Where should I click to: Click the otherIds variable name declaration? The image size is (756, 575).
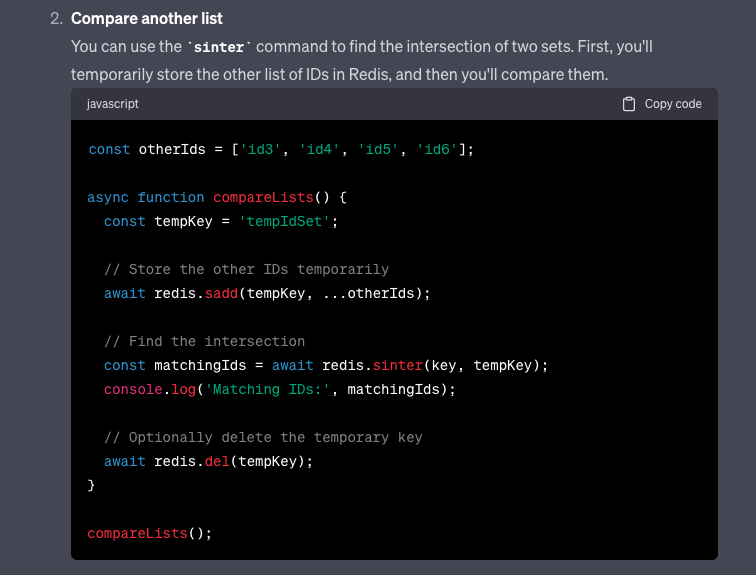click(172, 149)
